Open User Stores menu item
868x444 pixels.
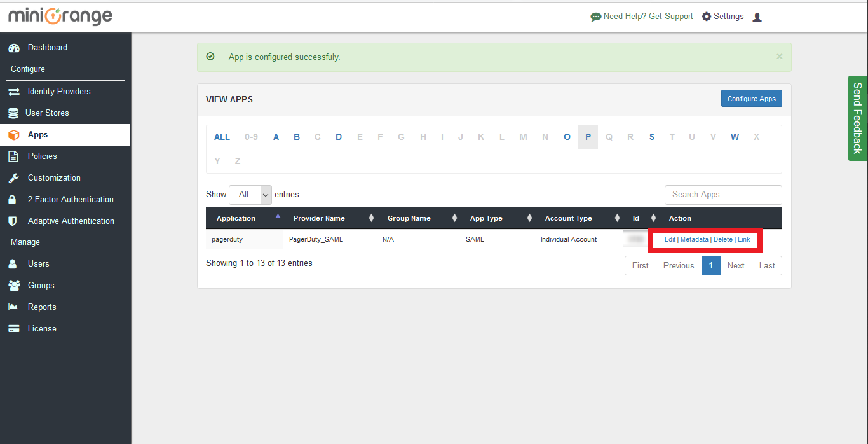(x=47, y=113)
